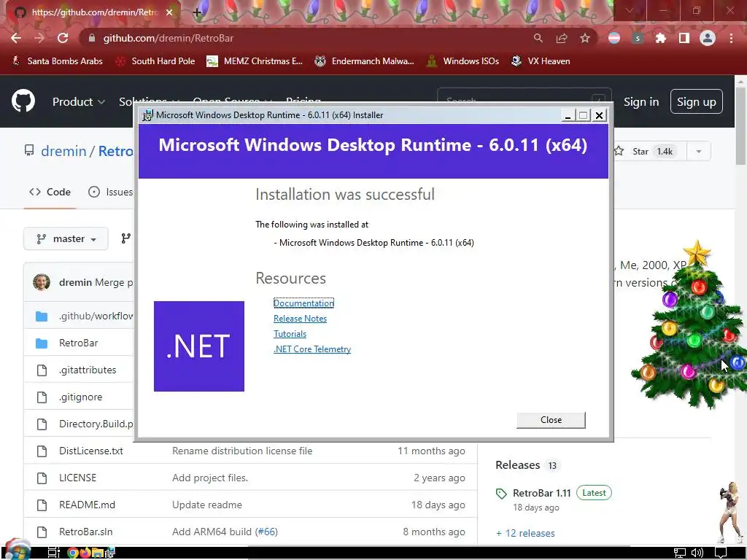This screenshot has width=747, height=560.
Task: Click dremin's avatar in the commit row
Action: click(42, 282)
